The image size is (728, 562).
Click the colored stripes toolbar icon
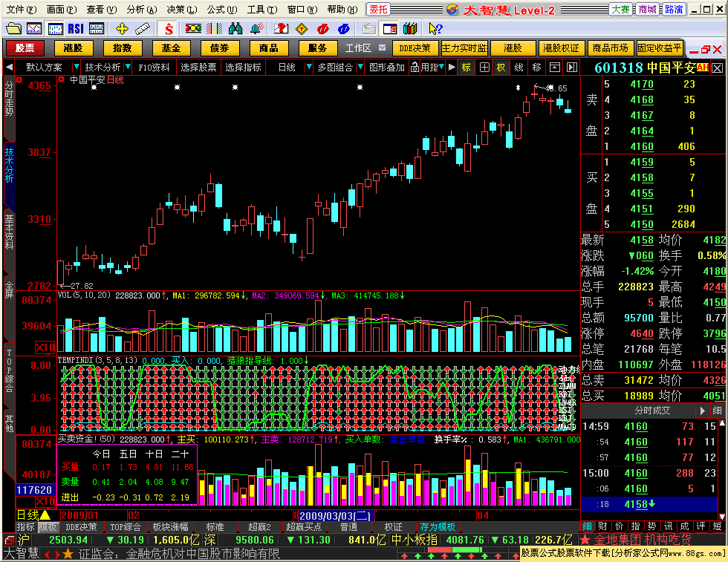pyautogui.click(x=214, y=29)
